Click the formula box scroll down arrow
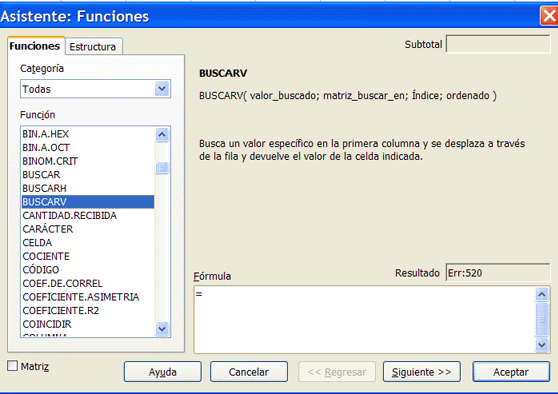The height and width of the screenshot is (394, 558). 542,345
